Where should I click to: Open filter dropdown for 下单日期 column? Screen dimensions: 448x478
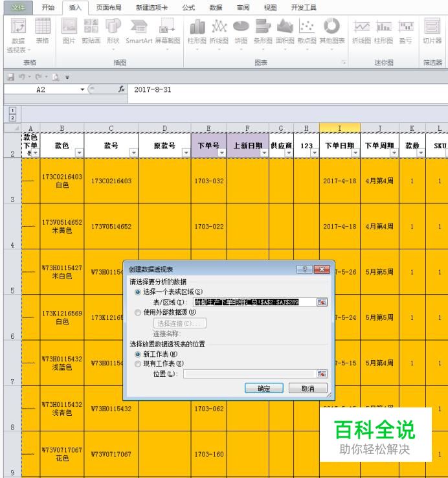coord(355,153)
